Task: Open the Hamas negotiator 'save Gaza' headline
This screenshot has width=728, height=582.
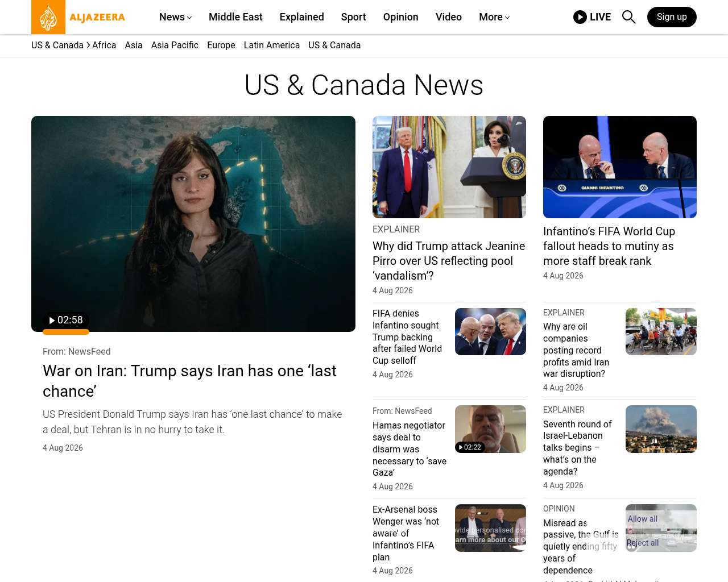Action: point(409,449)
